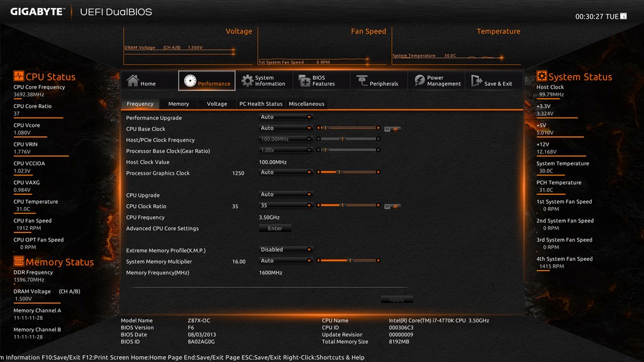Image resolution: width=644 pixels, height=362 pixels.
Task: Open the CPU Upgrade dropdown
Action: pos(286,194)
